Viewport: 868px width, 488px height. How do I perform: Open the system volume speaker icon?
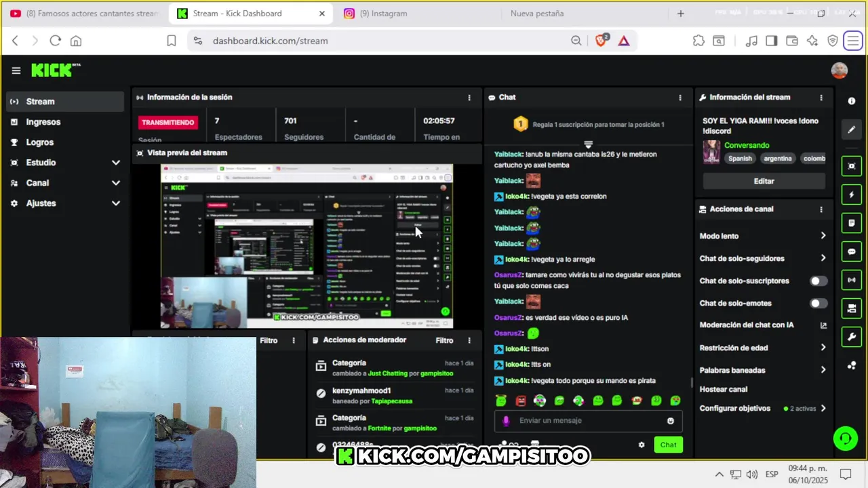[751, 474]
